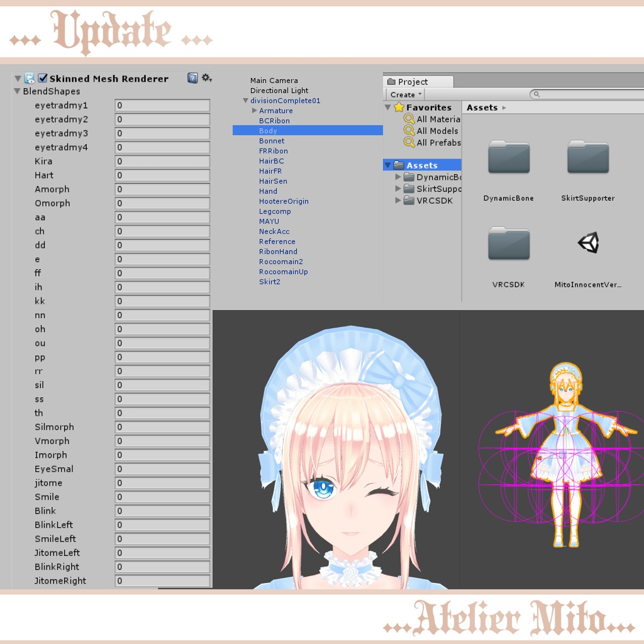Select All Models in Favorites
The width and height of the screenshot is (644, 644).
[x=438, y=131]
